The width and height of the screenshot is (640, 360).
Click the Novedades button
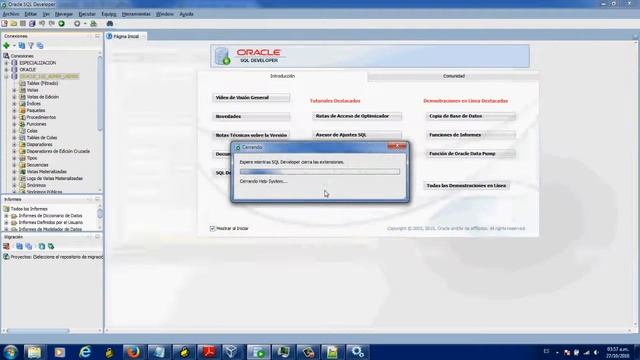click(x=251, y=116)
